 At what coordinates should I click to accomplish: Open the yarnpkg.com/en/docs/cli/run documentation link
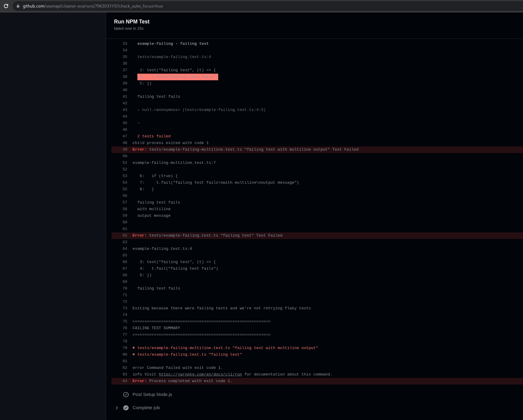pyautogui.click(x=200, y=374)
